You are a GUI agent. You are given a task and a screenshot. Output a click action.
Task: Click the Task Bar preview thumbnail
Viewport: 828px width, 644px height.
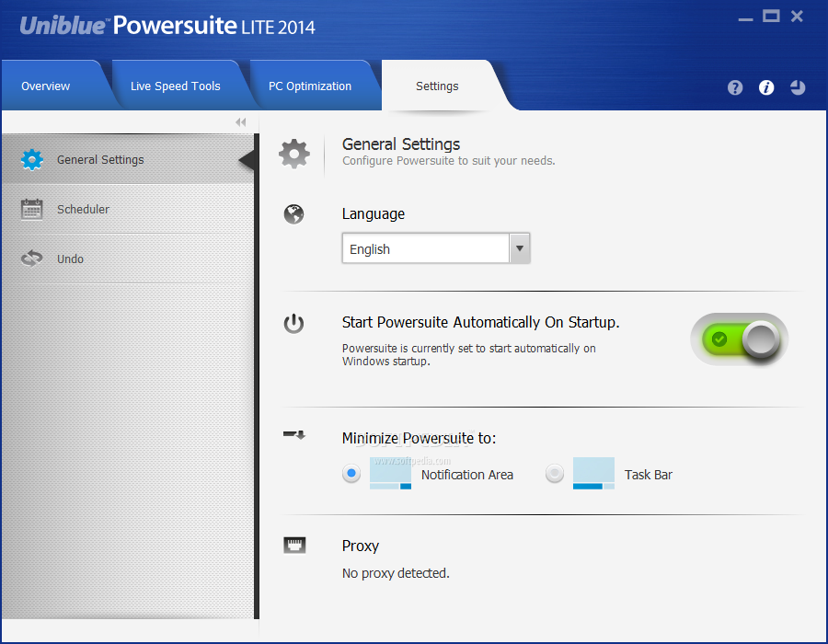tap(593, 474)
